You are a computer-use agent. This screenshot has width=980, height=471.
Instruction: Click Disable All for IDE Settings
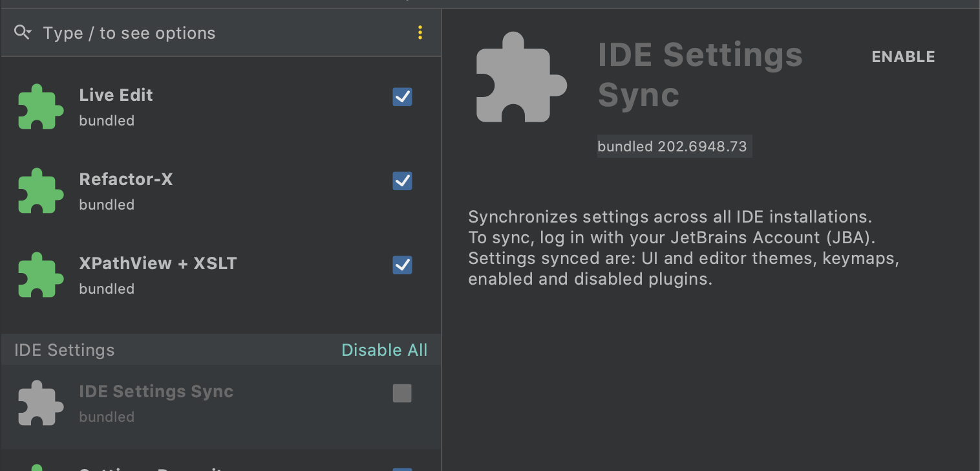[384, 350]
